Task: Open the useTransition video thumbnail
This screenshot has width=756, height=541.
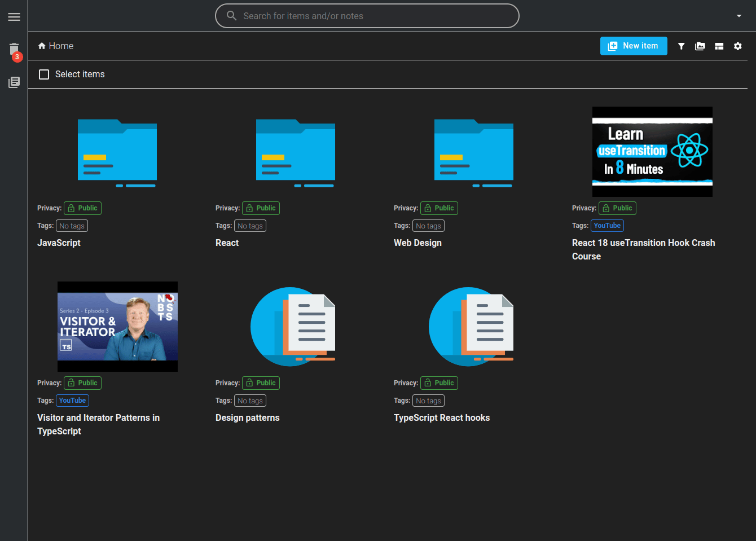Action: pos(652,152)
